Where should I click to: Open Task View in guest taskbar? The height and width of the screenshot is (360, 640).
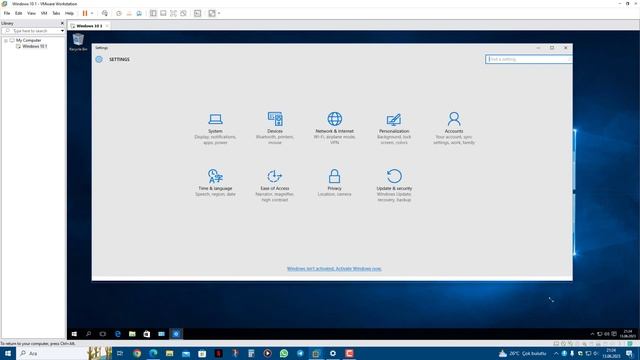click(103, 334)
